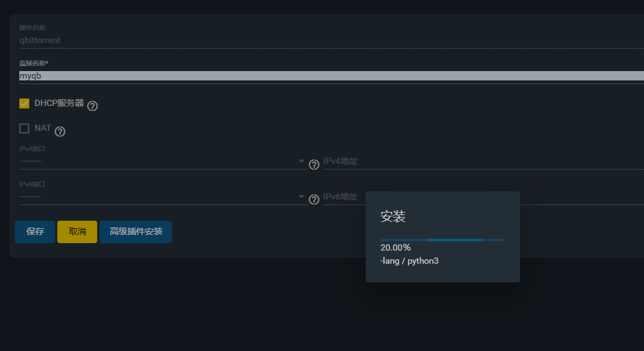Screen dimensions: 644x351
Task: Uncheck the DHCP服务器 checkbox
Action: point(24,103)
